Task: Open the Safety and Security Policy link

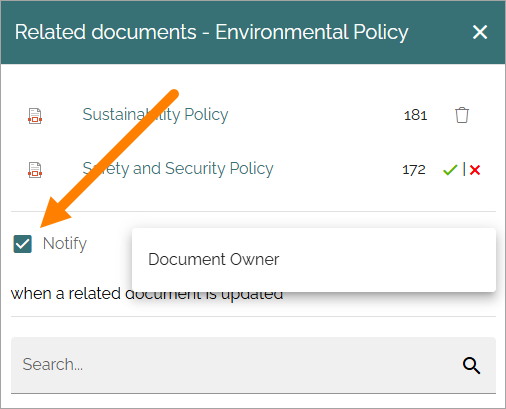Action: point(178,169)
